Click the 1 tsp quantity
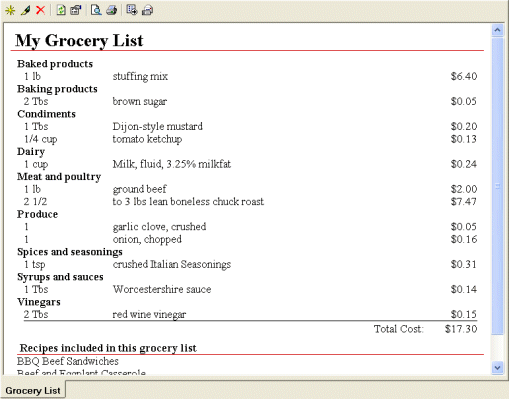509x399 pixels. point(35,265)
